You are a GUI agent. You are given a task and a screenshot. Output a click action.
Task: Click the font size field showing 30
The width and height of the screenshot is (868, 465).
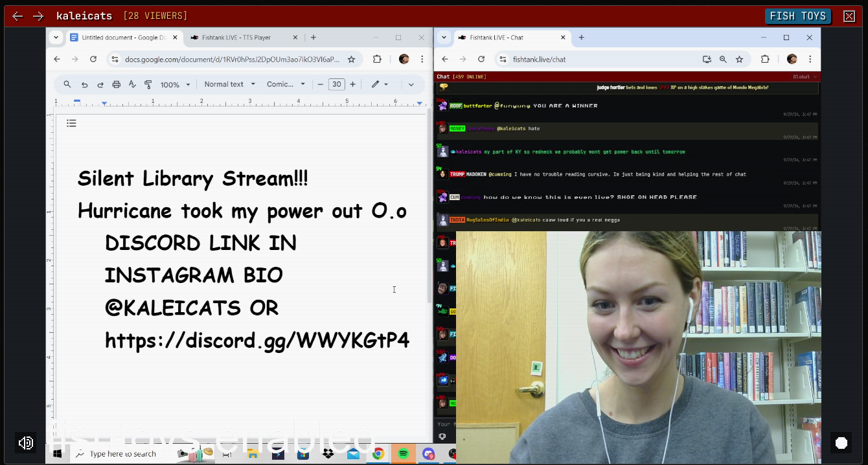point(336,84)
